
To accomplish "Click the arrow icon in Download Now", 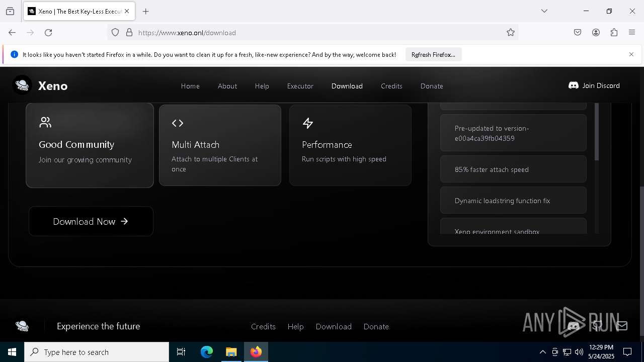I will pyautogui.click(x=124, y=221).
